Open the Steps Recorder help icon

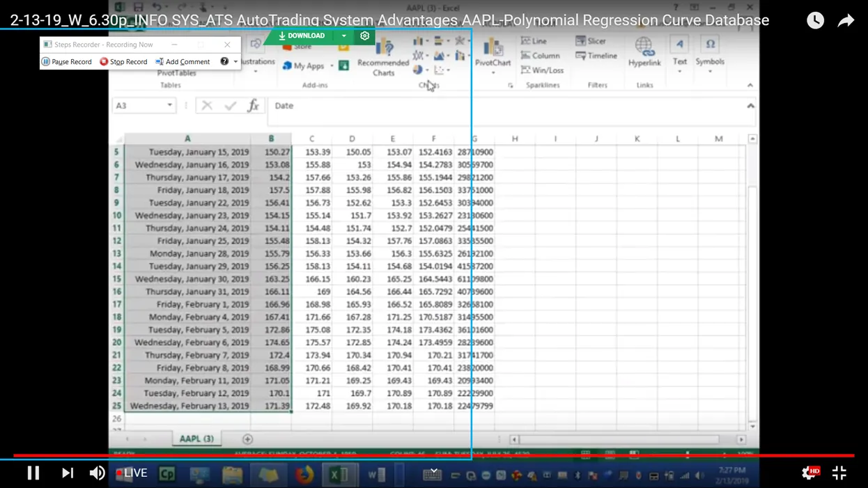(x=224, y=61)
